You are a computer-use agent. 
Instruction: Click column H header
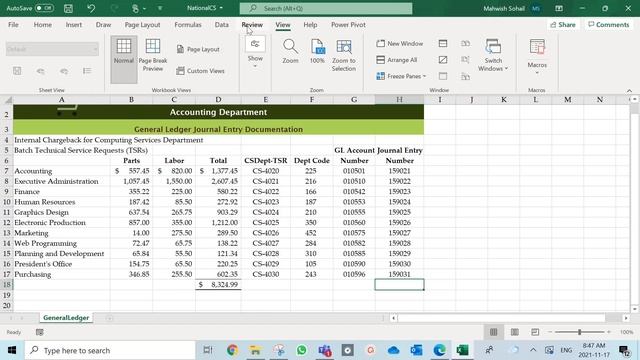(x=399, y=100)
